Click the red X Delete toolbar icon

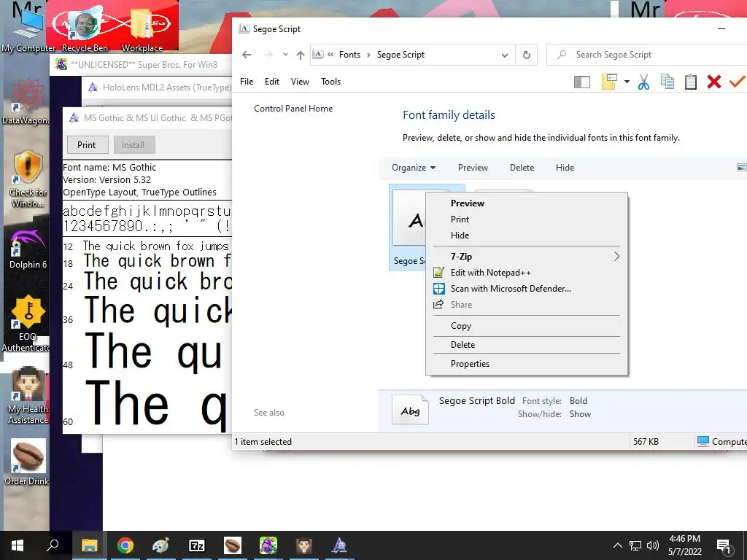point(713,82)
